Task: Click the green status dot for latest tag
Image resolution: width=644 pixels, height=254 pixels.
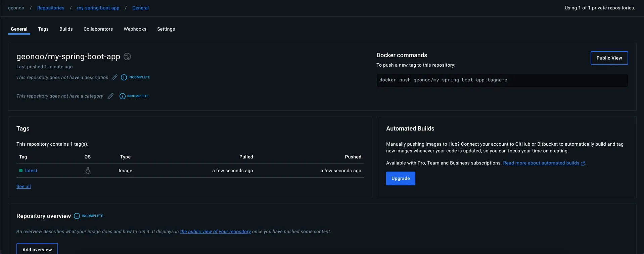Action: [x=21, y=171]
